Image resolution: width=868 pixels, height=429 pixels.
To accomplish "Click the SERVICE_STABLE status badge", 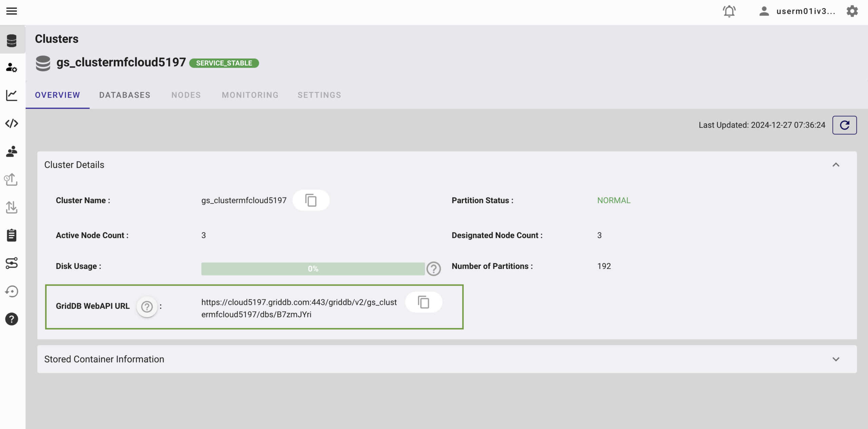I will (224, 63).
